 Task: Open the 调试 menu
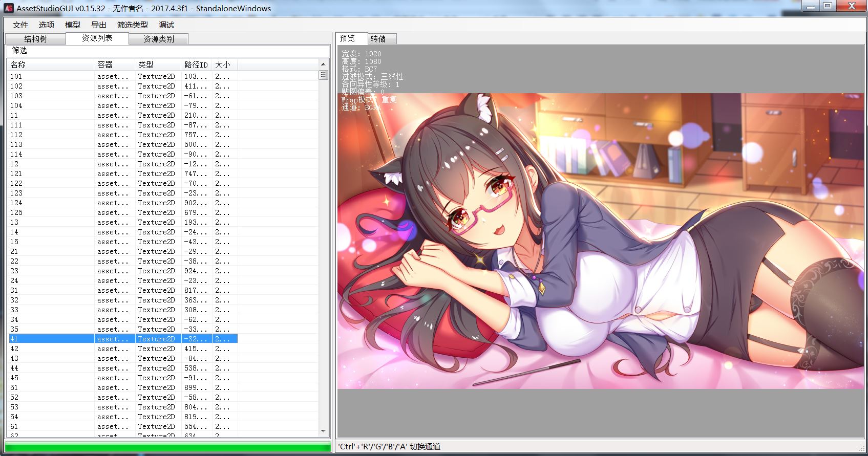166,25
